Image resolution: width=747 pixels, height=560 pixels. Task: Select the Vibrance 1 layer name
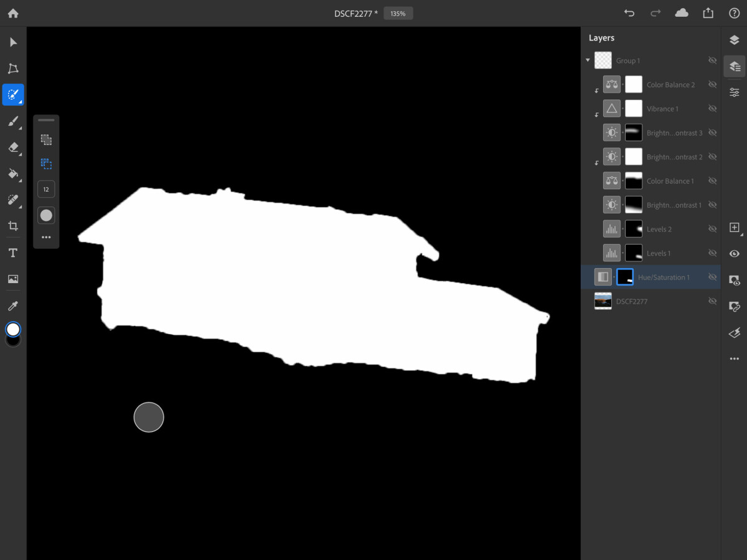(x=662, y=109)
